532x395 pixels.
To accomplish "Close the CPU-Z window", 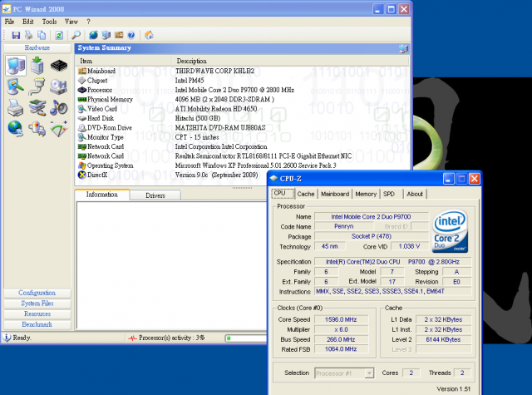I will (475, 179).
